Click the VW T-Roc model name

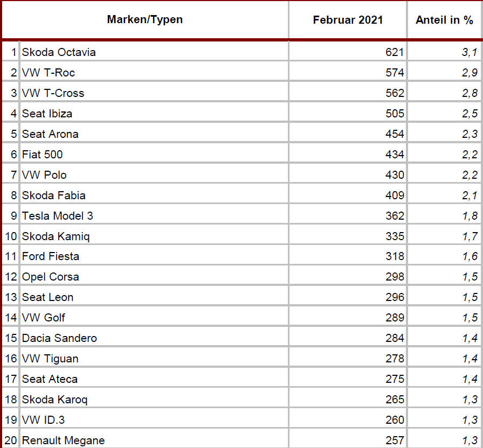[x=48, y=73]
